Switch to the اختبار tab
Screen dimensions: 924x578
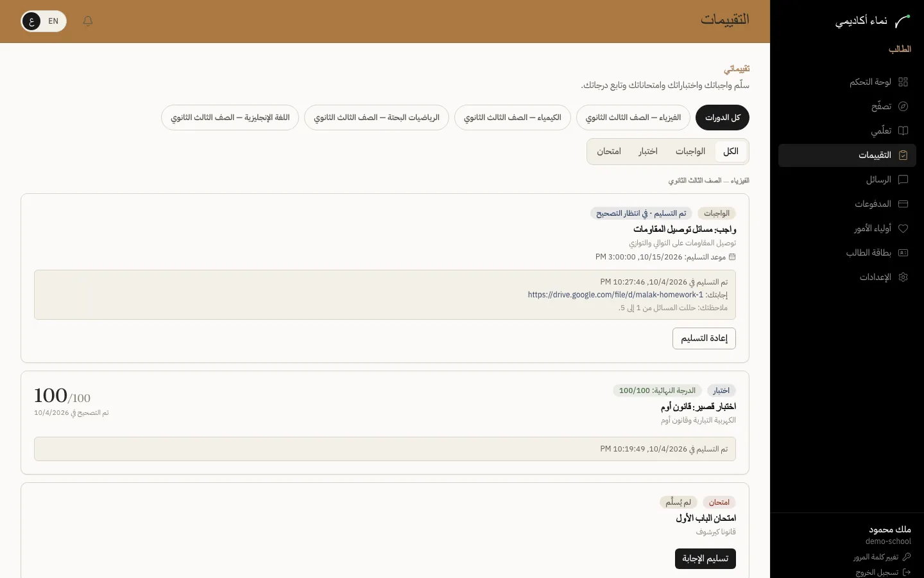point(648,152)
